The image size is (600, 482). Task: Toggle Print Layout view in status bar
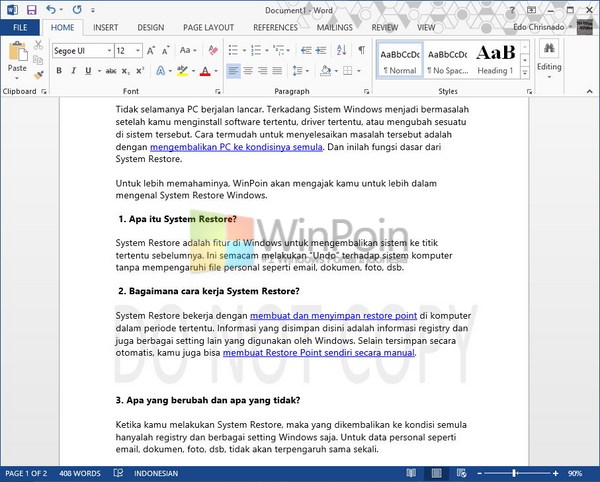tap(437, 473)
